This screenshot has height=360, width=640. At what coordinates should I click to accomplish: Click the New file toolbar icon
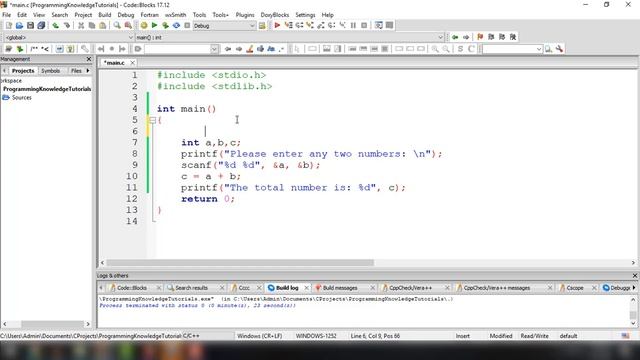pos(9,26)
